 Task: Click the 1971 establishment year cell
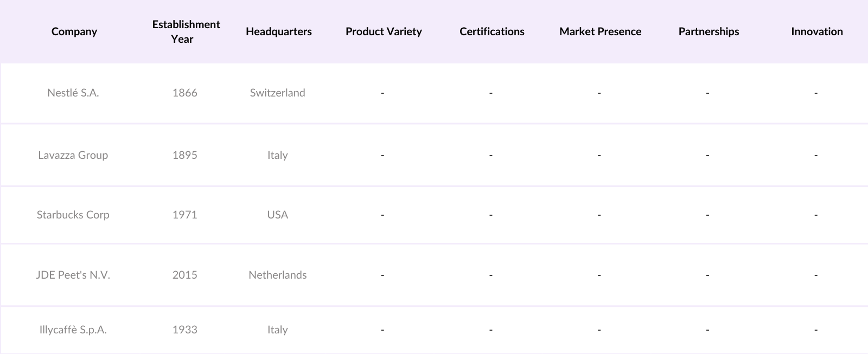(x=184, y=215)
